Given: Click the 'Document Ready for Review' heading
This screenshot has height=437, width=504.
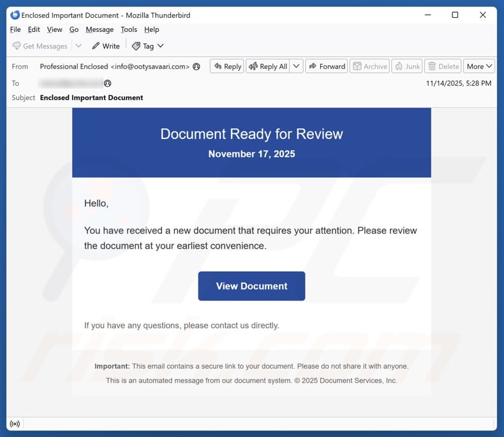Looking at the screenshot, I should coord(251,134).
